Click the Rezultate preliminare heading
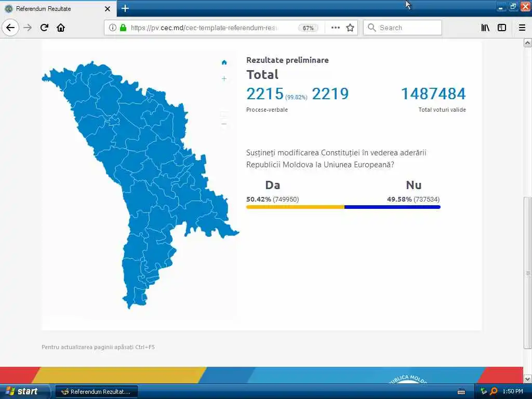The height and width of the screenshot is (399, 532). click(x=287, y=60)
